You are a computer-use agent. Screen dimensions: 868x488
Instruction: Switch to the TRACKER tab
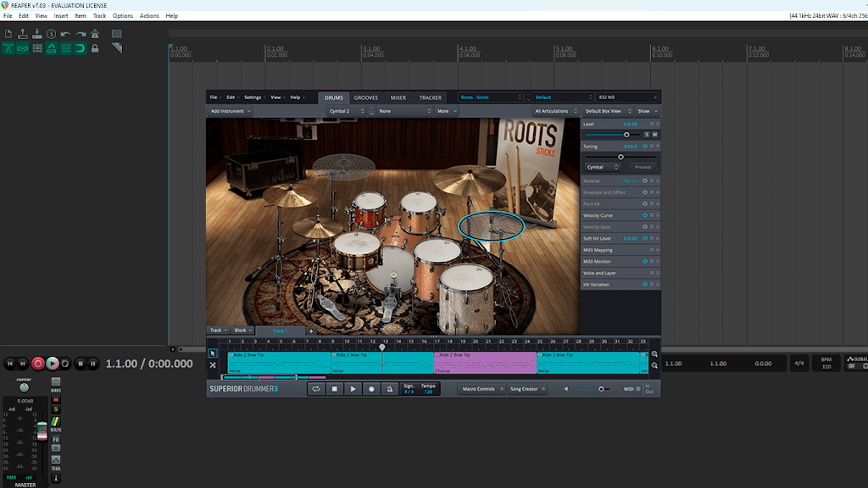point(430,98)
